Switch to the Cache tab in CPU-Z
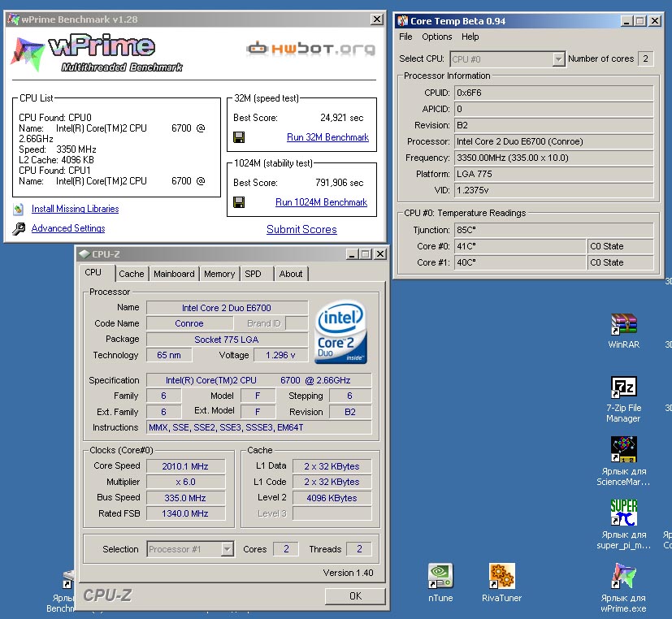 click(x=131, y=274)
